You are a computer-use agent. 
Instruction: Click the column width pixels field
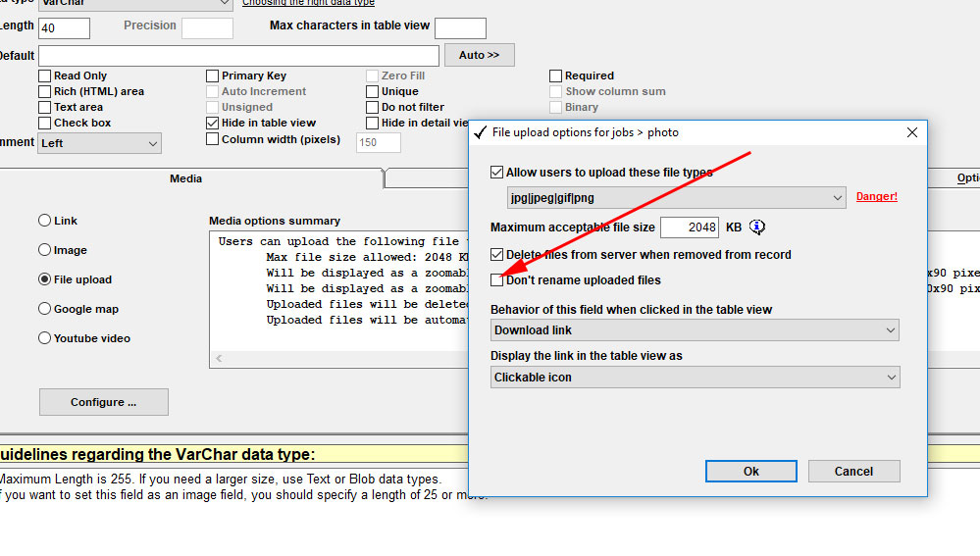point(378,142)
